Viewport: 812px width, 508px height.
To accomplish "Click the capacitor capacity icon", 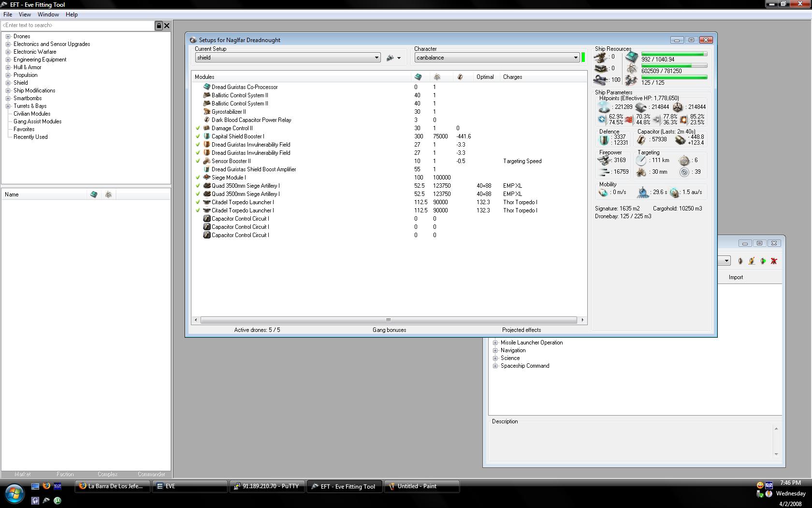I will (x=641, y=140).
